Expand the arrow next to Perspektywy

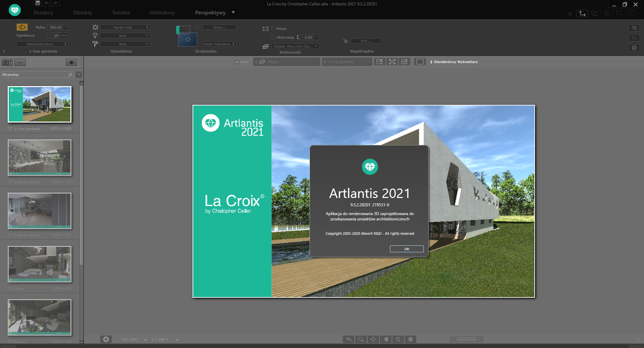[x=233, y=12]
